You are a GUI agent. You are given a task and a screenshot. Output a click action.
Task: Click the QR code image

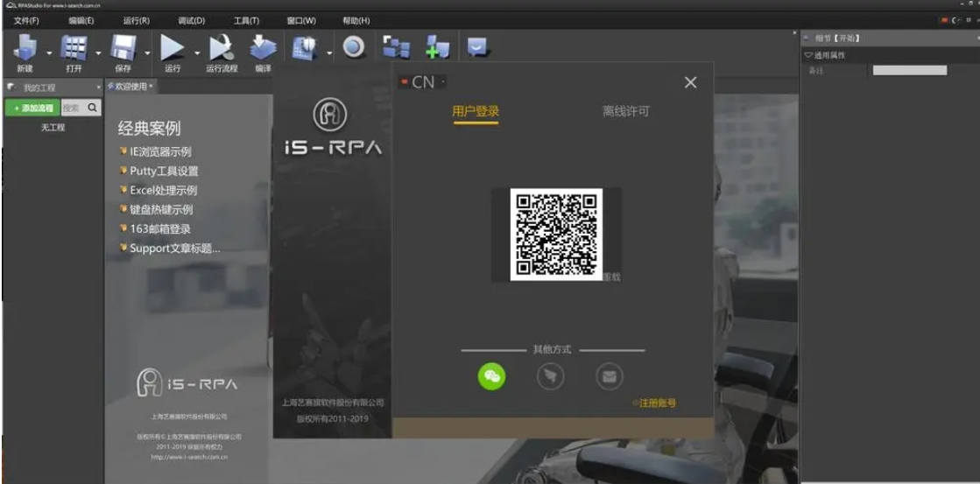pos(556,235)
